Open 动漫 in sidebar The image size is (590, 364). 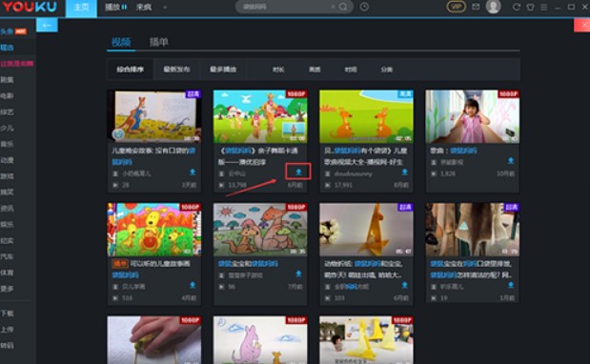8,160
